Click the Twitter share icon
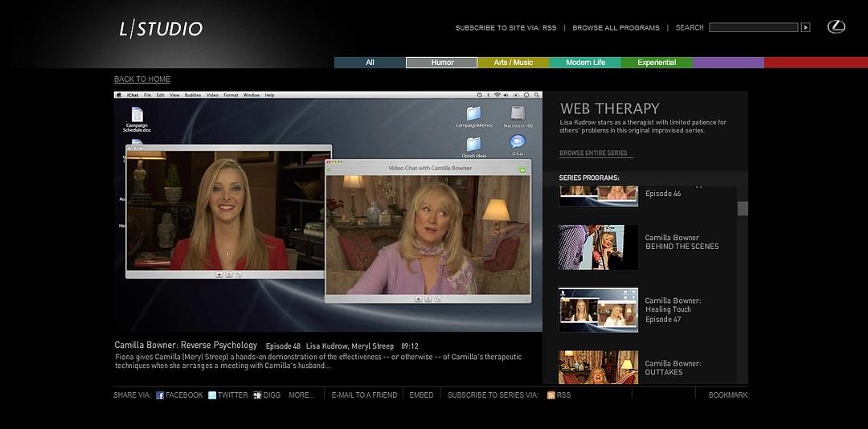The image size is (868, 429). point(212,395)
